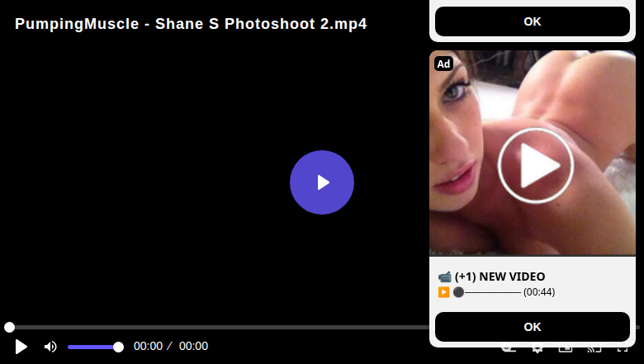This screenshot has width=644, height=364.
Task: Click the purple volume slider handle
Action: (x=118, y=347)
